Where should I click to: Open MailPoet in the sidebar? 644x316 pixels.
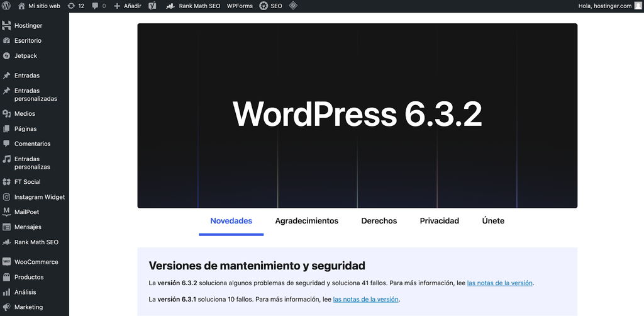[x=26, y=212]
